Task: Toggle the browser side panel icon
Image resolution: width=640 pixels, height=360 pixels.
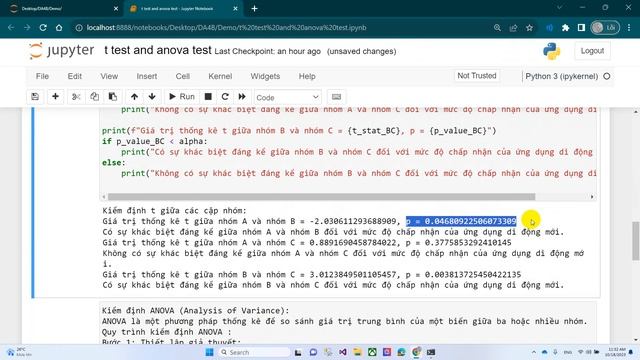Action: coord(581,28)
